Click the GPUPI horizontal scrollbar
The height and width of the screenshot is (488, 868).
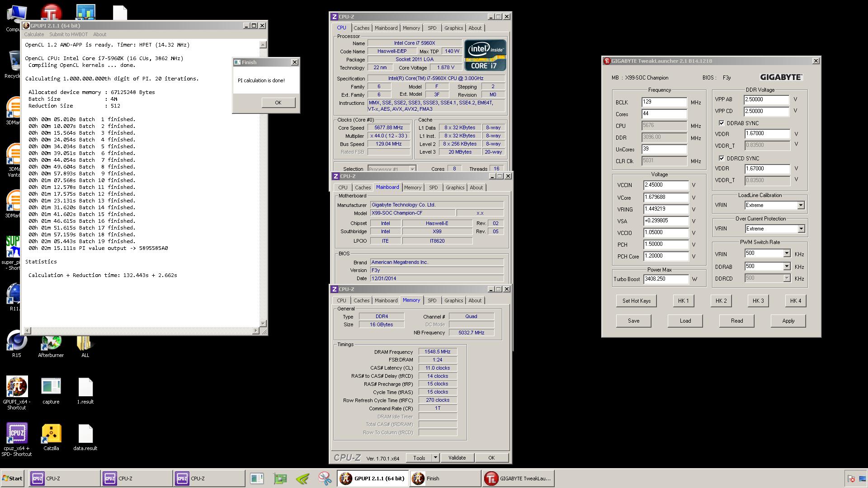tap(142, 331)
